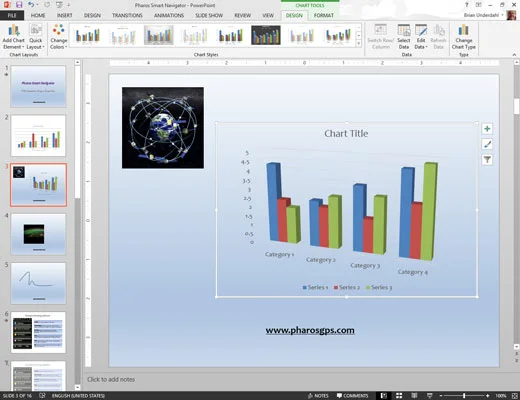Click slide editor vertical scrollbar thumb
Viewport: 520px width, 400px height.
click(x=517, y=107)
